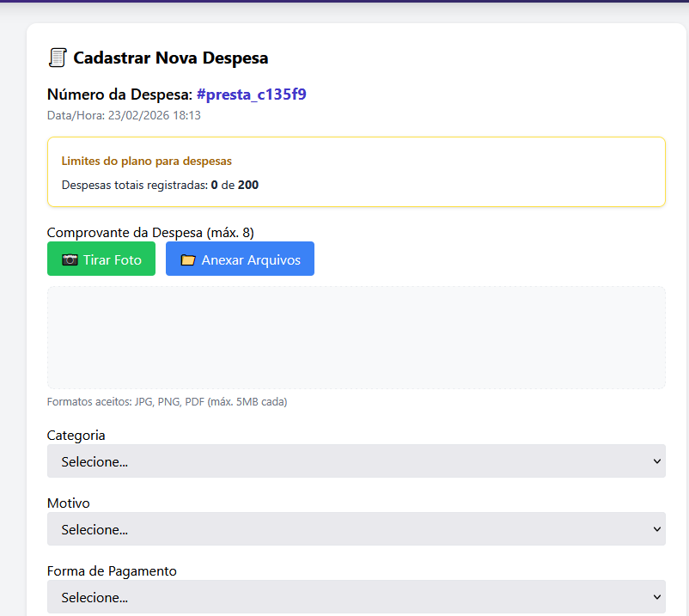
Task: Click the expense number #presta_c135f9
Action: tap(251, 95)
